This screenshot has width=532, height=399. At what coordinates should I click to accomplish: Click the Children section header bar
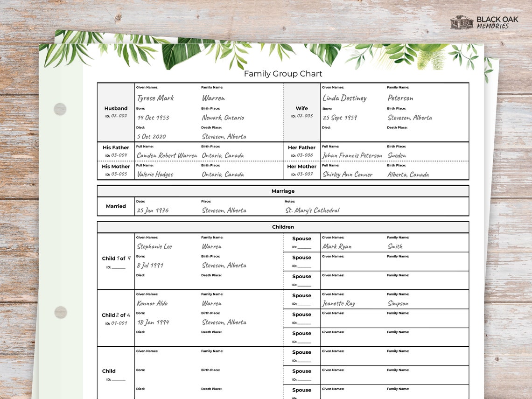pyautogui.click(x=283, y=227)
